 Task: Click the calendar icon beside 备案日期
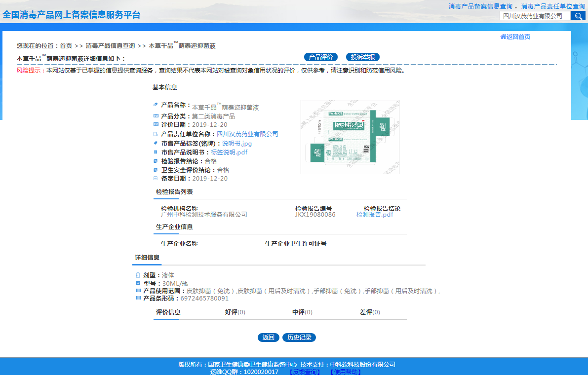[156, 178]
